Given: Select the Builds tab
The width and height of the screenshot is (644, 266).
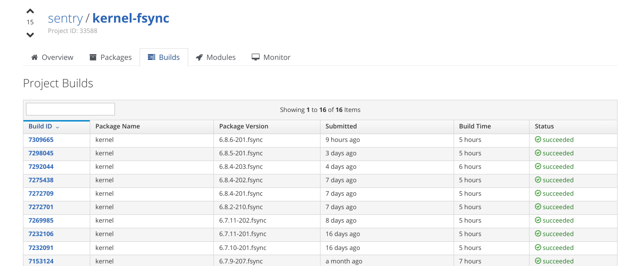Looking at the screenshot, I should [x=164, y=57].
